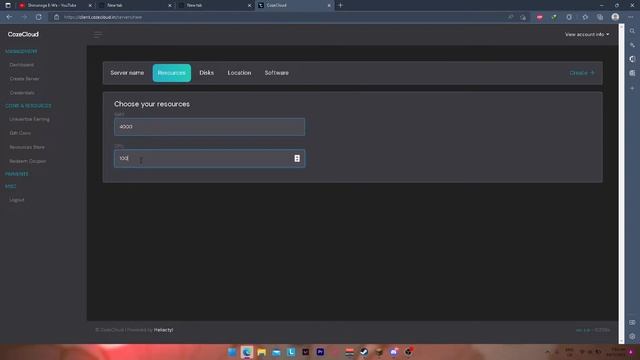This screenshot has width=640, height=360.
Task: Click Logout in the sidebar
Action: pos(17,200)
